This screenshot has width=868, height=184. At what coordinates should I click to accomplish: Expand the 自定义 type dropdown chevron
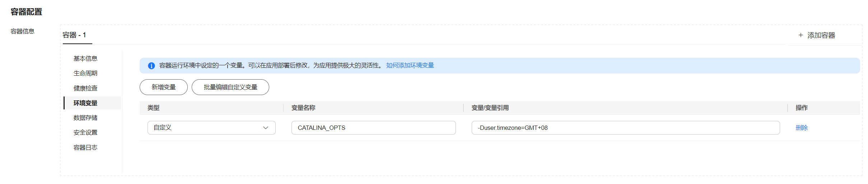(x=266, y=128)
